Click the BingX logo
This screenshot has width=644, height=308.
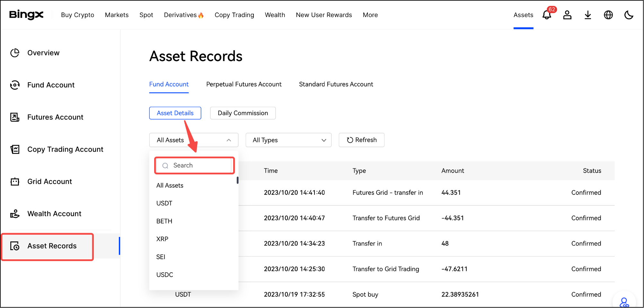pyautogui.click(x=26, y=15)
